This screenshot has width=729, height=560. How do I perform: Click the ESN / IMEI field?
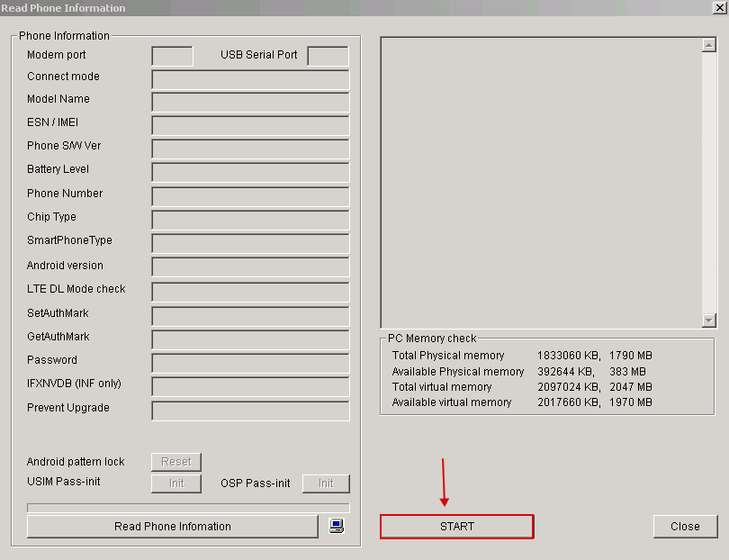click(250, 125)
